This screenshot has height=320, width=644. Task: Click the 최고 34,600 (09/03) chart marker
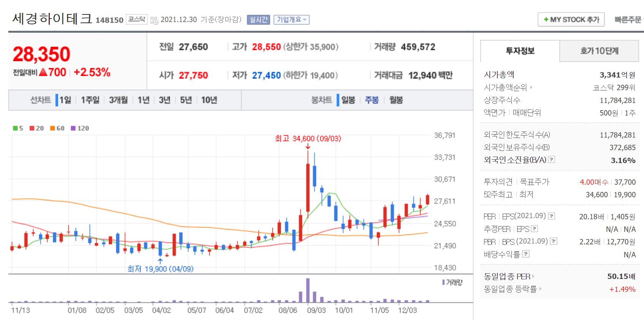tap(308, 139)
